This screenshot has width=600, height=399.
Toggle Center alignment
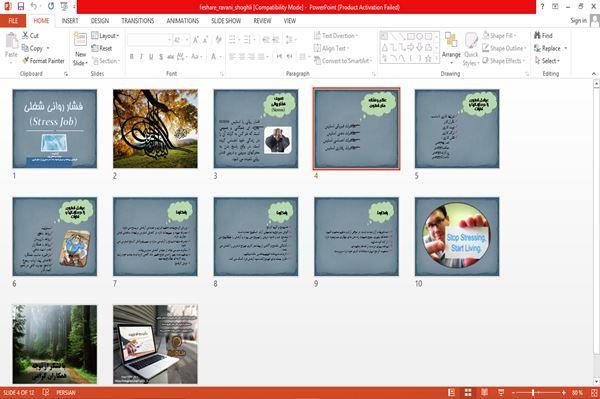pyautogui.click(x=242, y=57)
